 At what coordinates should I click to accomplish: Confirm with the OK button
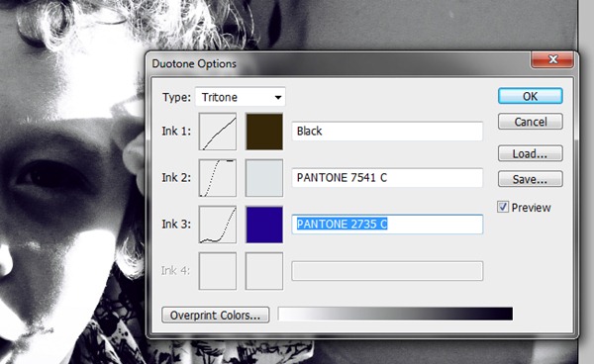[x=530, y=96]
